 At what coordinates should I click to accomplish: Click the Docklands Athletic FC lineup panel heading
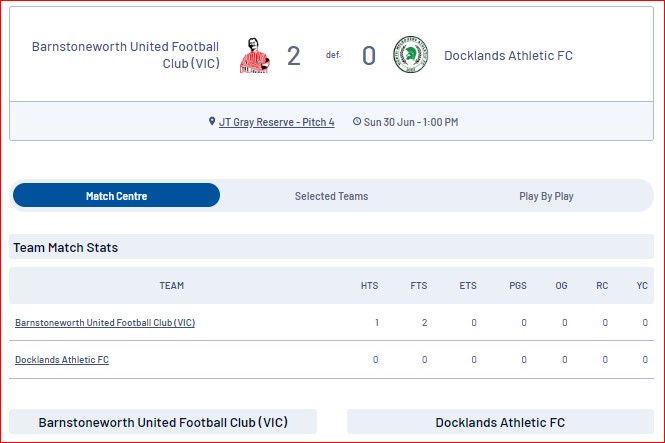coord(500,423)
